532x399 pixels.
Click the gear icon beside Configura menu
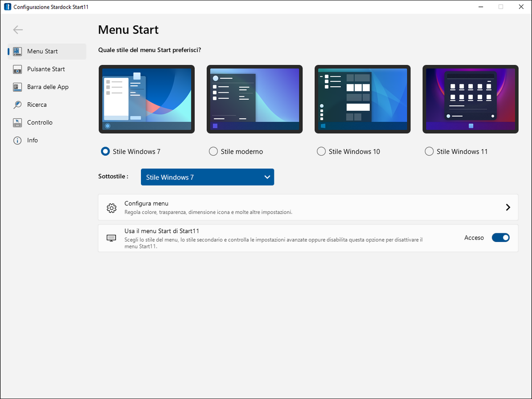(x=111, y=208)
